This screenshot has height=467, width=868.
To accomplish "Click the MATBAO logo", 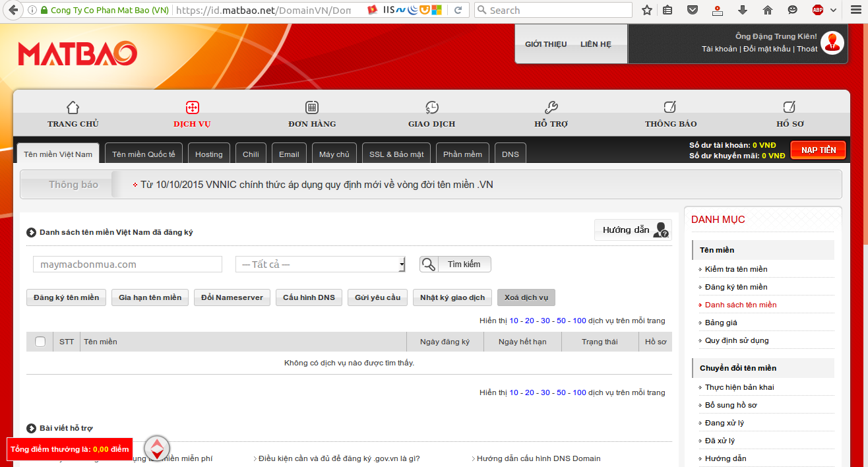I will tap(78, 54).
